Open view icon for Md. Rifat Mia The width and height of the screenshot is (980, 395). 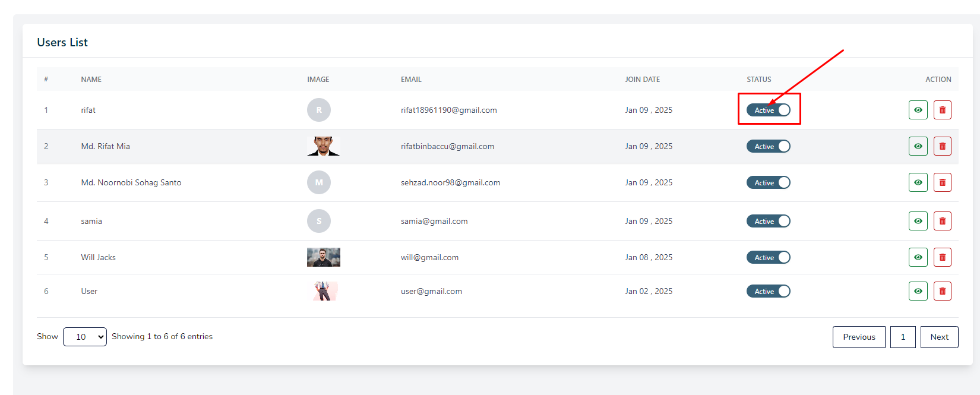coord(918,146)
